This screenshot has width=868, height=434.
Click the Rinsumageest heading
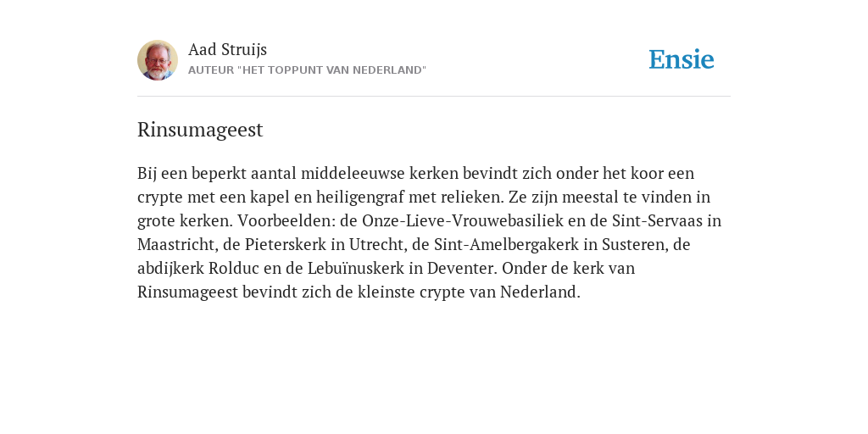click(200, 130)
